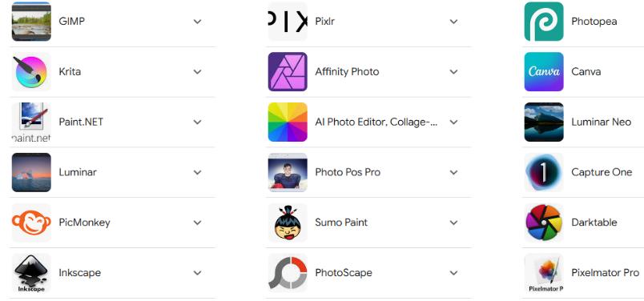Viewport: 644px width, 301px height.
Task: Click the Luminar iceberg thumbnail
Action: point(31,172)
